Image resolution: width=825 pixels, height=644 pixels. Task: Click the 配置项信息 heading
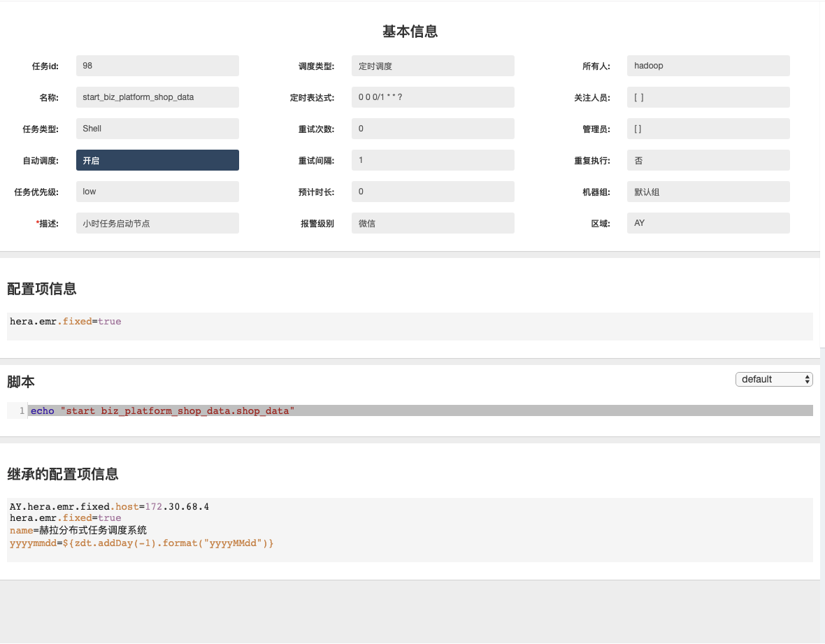click(x=41, y=289)
